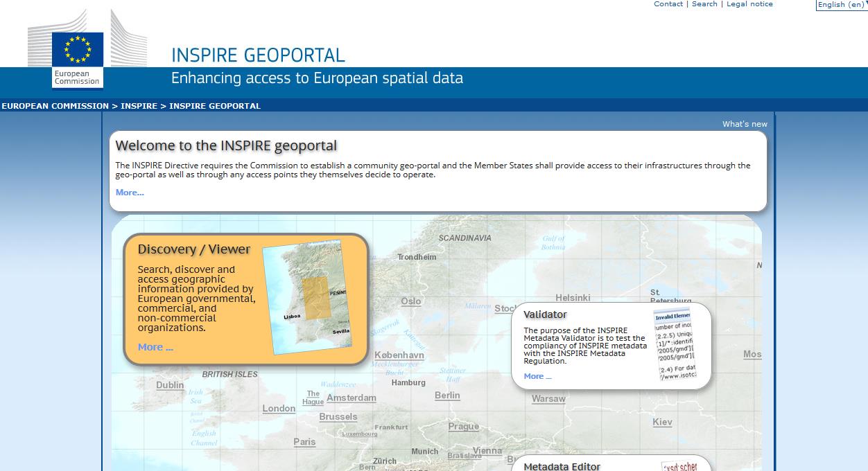Open the Legal notice link
This screenshot has height=471, width=868.
749,4
